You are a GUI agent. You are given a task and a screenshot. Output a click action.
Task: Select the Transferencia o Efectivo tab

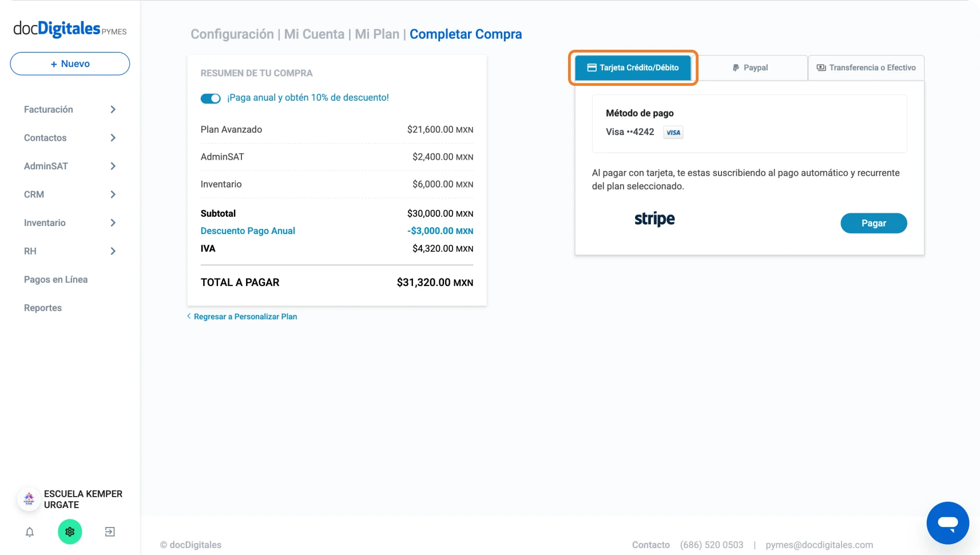pos(866,68)
